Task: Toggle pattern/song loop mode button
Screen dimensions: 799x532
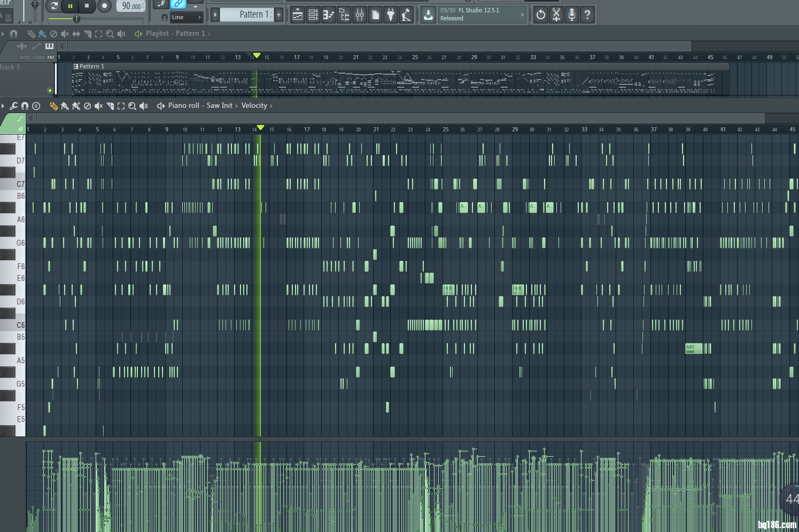Action: point(53,6)
